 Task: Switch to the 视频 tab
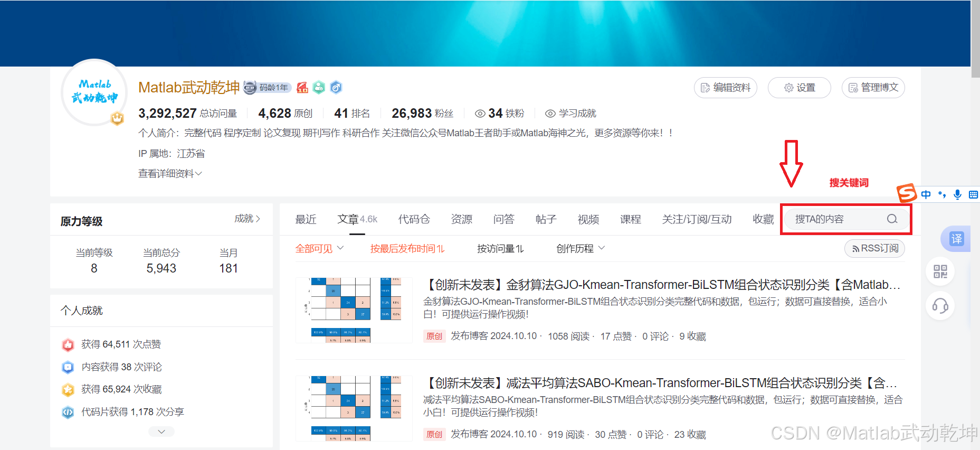click(x=588, y=219)
